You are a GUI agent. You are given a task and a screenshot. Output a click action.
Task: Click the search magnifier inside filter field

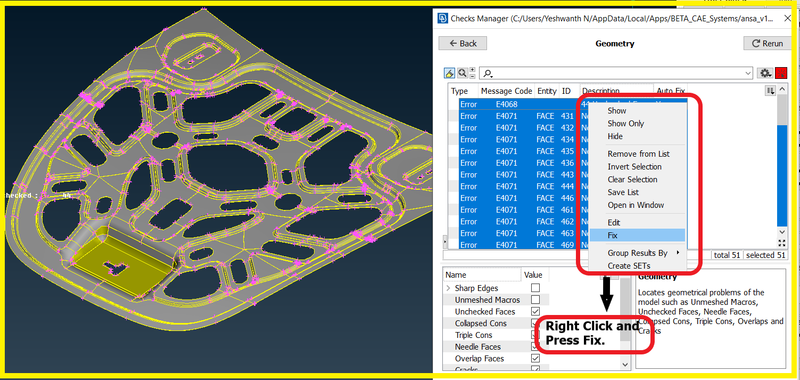click(x=488, y=73)
